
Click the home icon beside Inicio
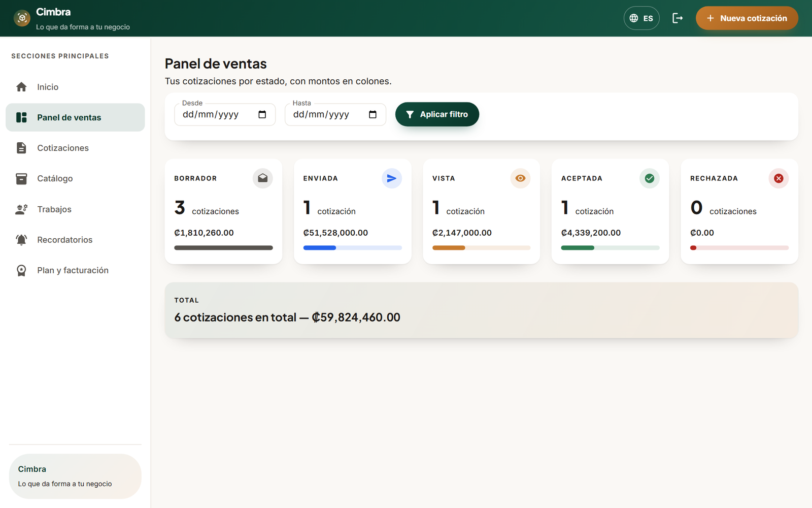pos(21,87)
